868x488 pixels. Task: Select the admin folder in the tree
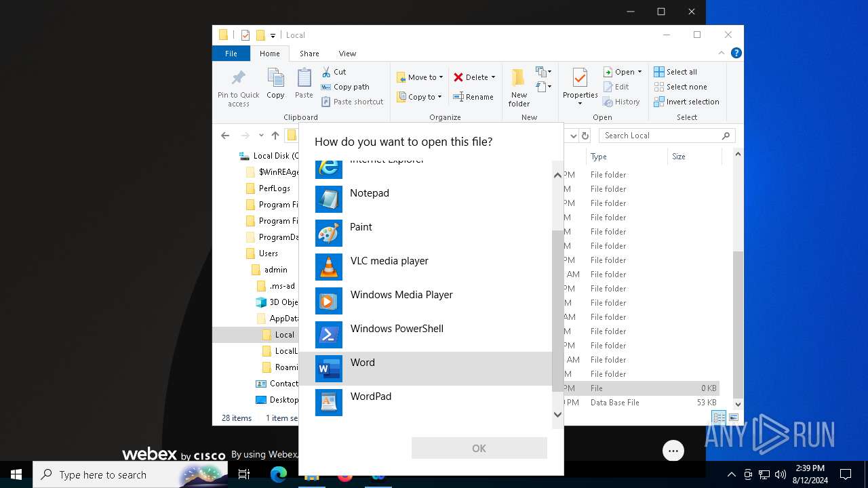click(275, 270)
